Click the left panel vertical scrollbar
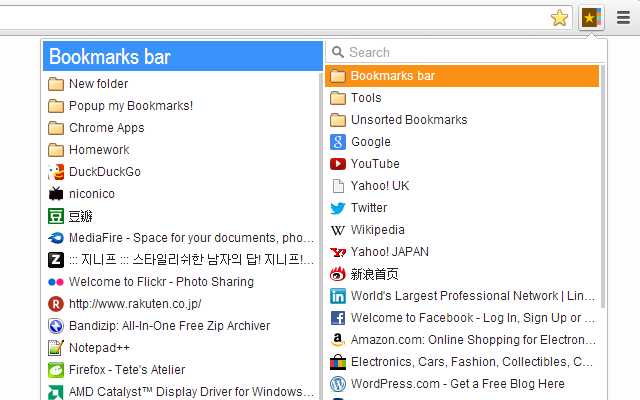 [321, 236]
